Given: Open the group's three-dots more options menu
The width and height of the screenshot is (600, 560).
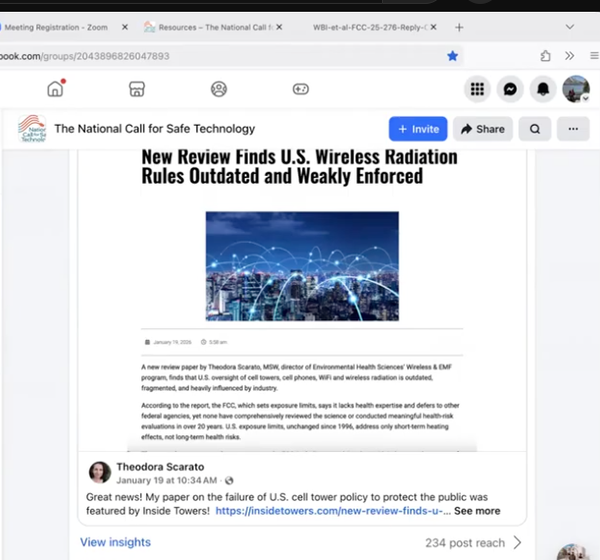Looking at the screenshot, I should pyautogui.click(x=573, y=129).
